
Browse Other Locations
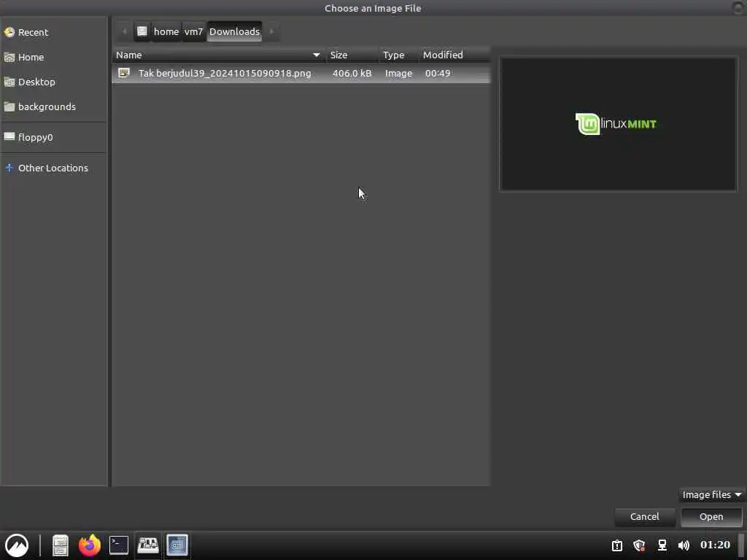(54, 168)
